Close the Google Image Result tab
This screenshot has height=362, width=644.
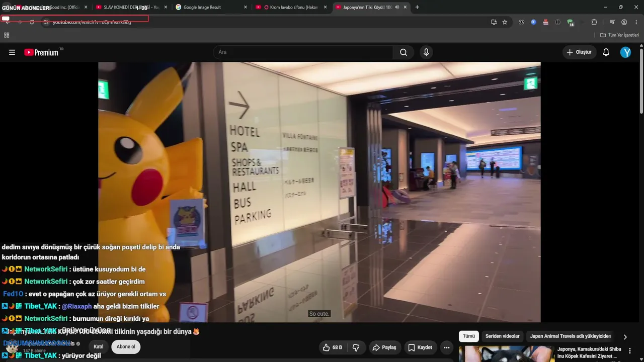pyautogui.click(x=246, y=7)
